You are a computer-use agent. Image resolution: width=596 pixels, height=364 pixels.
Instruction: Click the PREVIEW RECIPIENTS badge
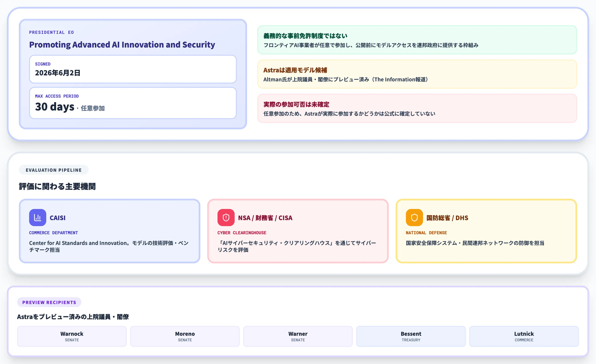pyautogui.click(x=49, y=302)
